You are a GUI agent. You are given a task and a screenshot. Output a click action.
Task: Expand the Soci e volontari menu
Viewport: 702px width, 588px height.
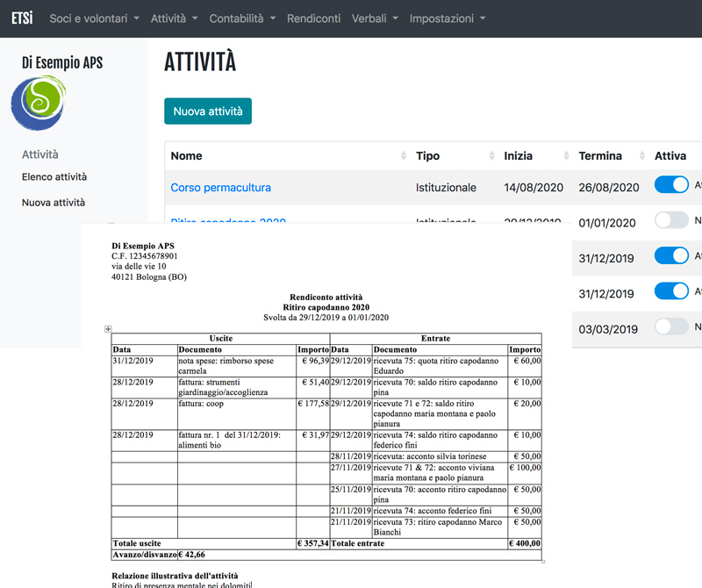(95, 18)
